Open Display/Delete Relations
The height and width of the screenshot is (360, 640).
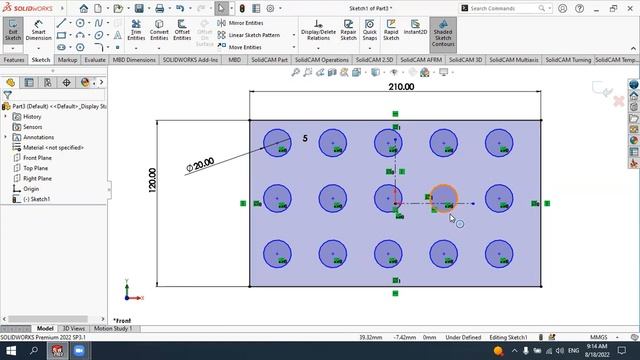click(x=318, y=30)
